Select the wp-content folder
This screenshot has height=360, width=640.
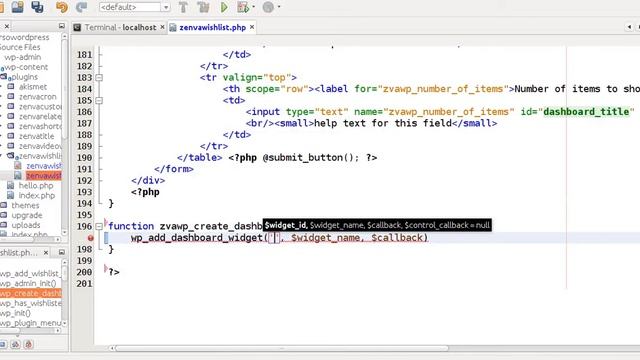pyautogui.click(x=26, y=67)
